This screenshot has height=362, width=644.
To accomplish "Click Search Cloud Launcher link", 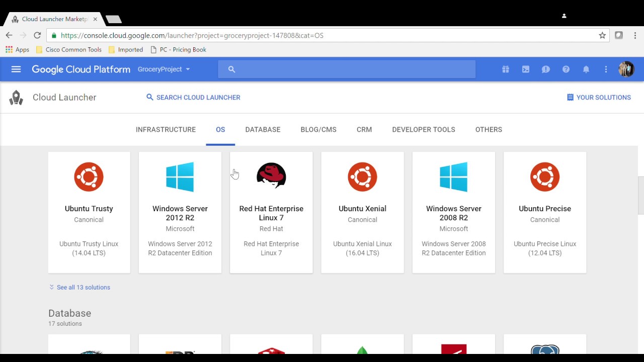I will click(x=193, y=98).
